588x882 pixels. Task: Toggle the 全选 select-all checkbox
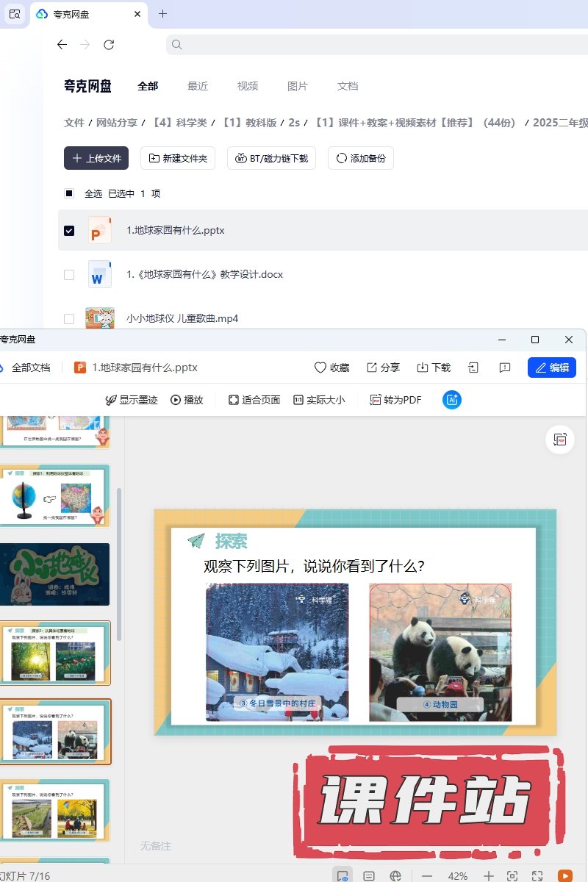click(69, 194)
